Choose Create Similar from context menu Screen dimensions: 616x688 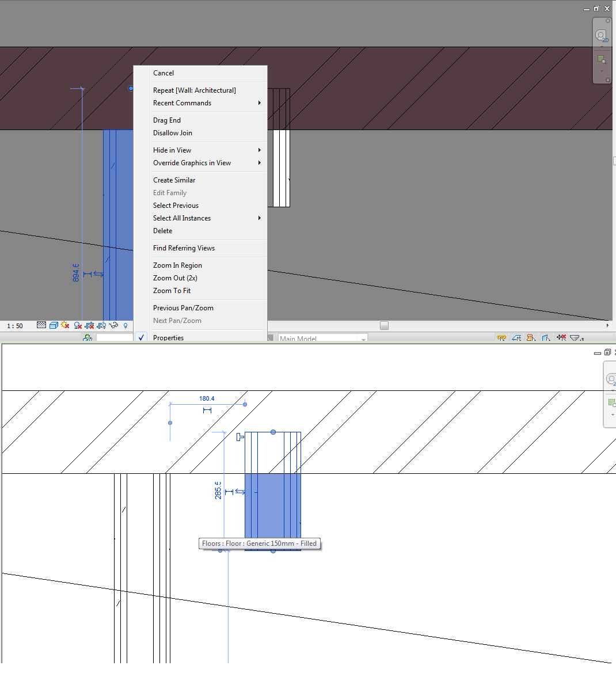(x=200, y=180)
